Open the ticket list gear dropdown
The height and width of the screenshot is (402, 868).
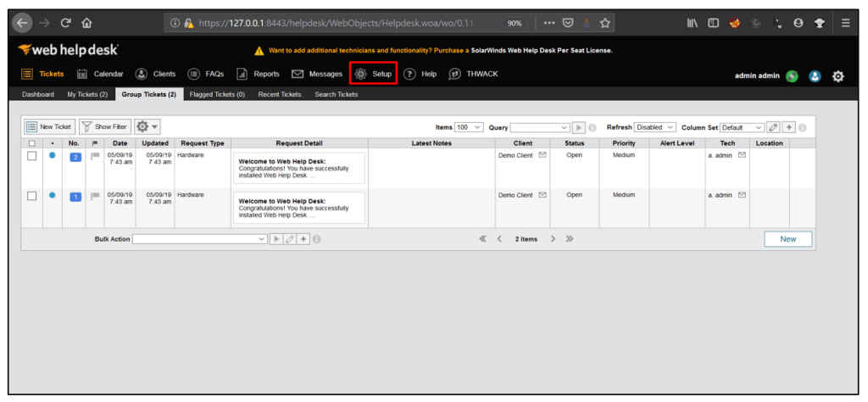pos(147,127)
